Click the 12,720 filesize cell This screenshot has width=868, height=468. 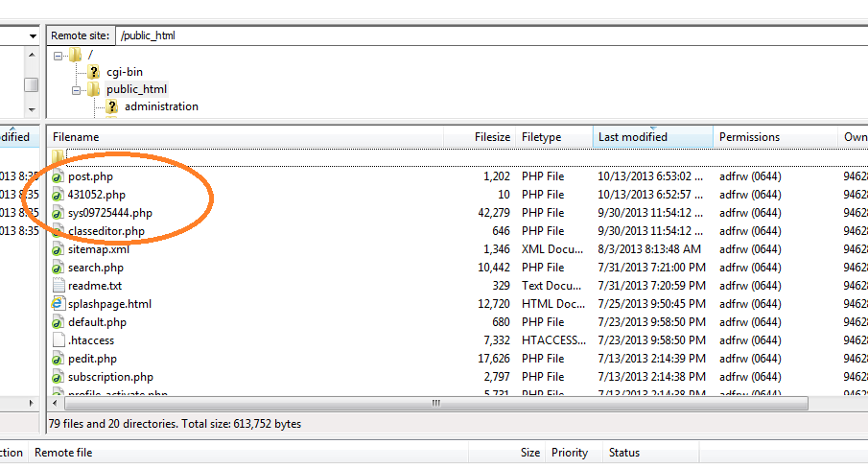(494, 304)
